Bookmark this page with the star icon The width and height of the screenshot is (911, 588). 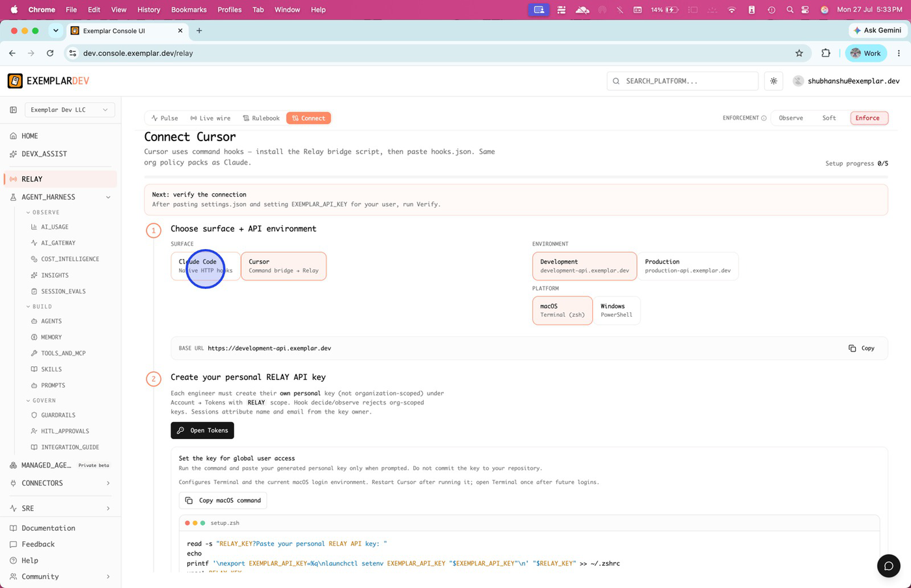799,53
